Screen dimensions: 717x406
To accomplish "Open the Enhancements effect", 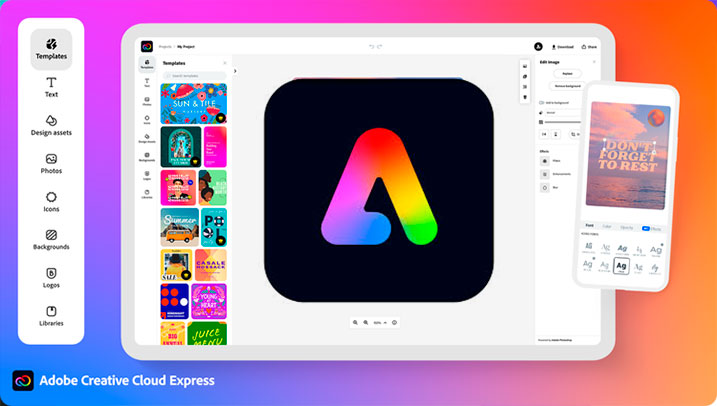I will (x=556, y=174).
